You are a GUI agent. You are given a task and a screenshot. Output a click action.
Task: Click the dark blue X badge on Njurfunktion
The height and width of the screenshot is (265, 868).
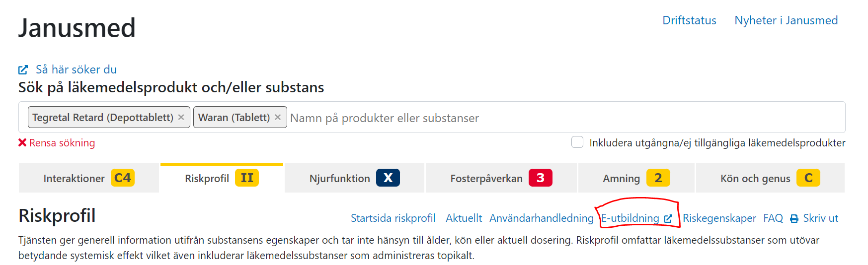(x=388, y=178)
